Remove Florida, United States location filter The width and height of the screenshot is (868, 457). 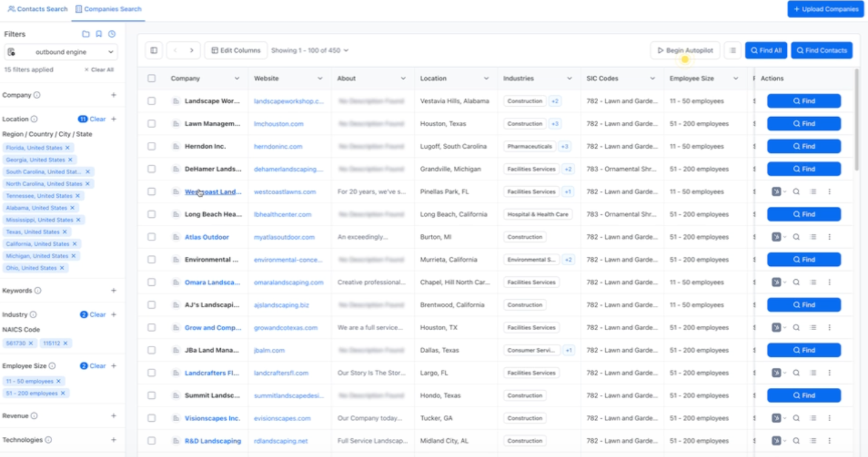67,148
